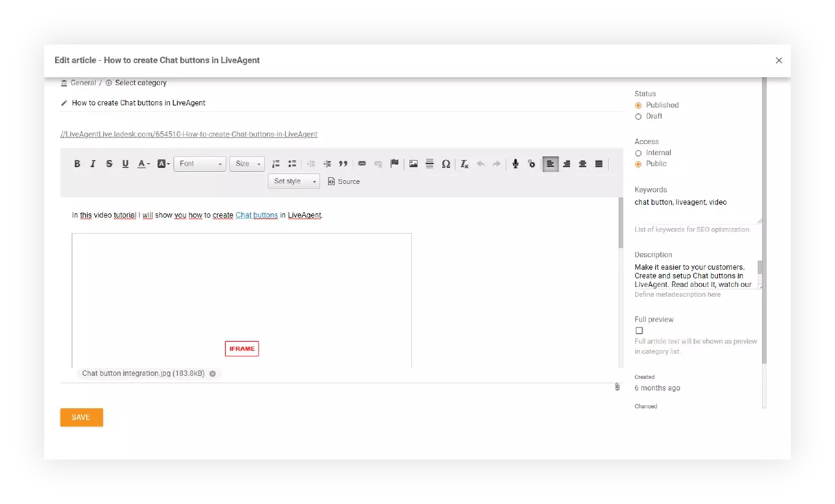Image resolution: width=835 pixels, height=504 pixels.
Task: Switch to Source editing mode
Action: [x=343, y=181]
